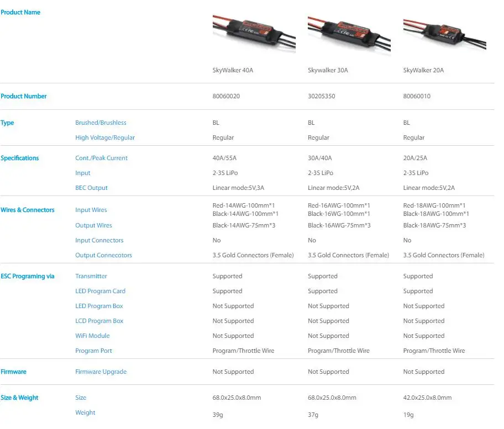
Task: Click the Brushed/Brushless label
Action: [x=101, y=123]
